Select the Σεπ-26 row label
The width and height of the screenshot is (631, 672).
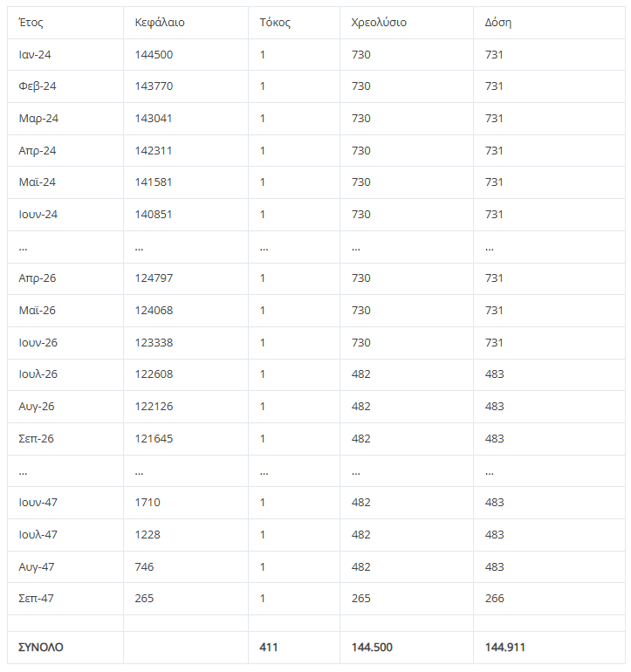coord(36,438)
